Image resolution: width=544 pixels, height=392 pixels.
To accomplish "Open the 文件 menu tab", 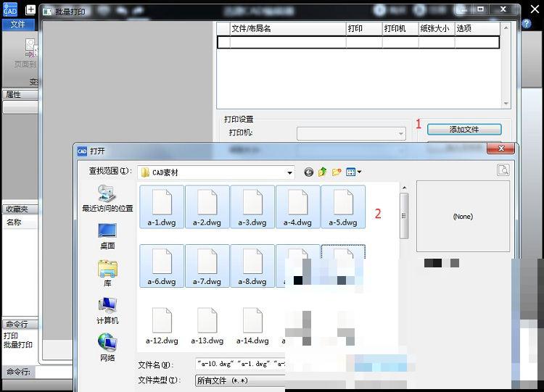I will click(x=17, y=24).
